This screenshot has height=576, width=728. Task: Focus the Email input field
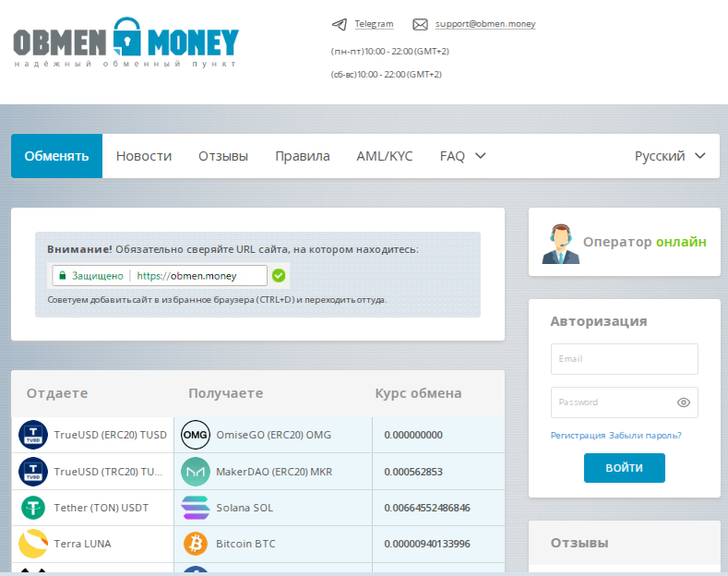coord(625,359)
